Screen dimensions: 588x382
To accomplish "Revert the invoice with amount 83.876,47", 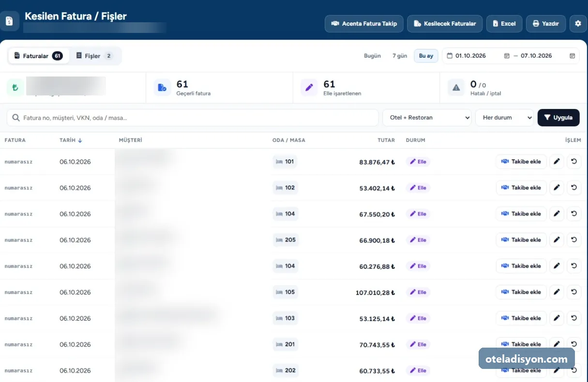I will point(574,162).
